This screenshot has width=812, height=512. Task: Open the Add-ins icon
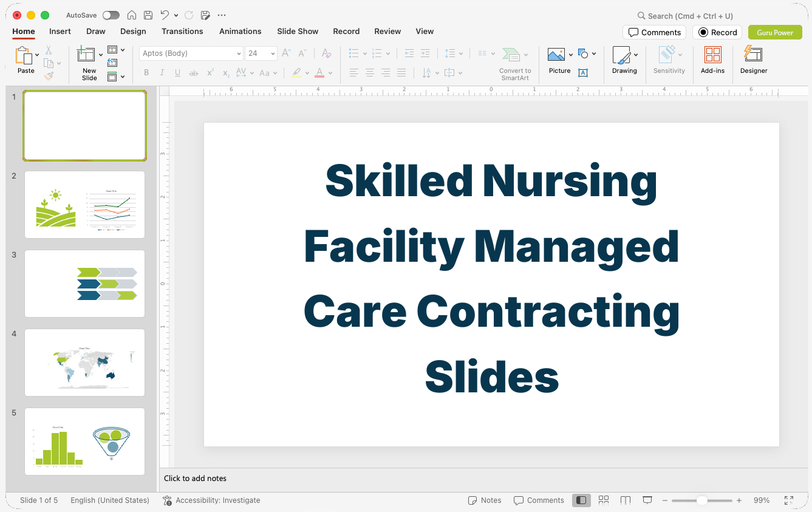point(713,55)
